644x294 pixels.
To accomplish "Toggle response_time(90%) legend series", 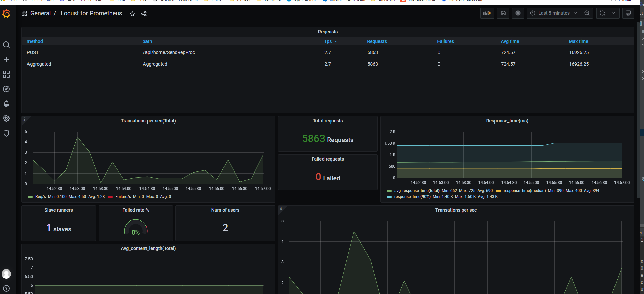I will pos(412,197).
